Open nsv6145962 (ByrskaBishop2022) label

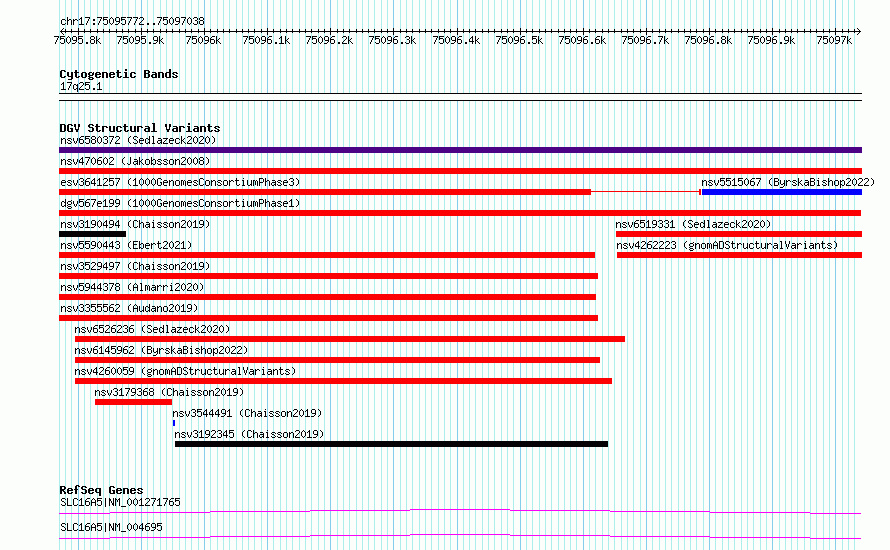[161, 350]
